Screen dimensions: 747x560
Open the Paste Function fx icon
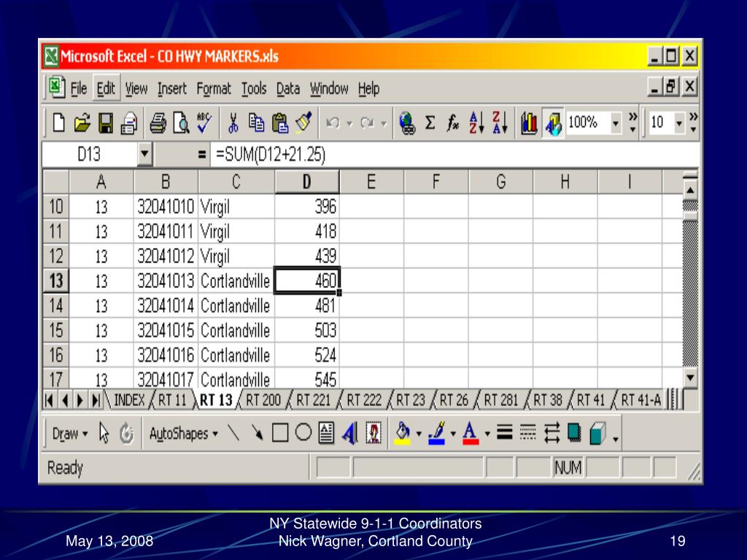click(x=452, y=123)
